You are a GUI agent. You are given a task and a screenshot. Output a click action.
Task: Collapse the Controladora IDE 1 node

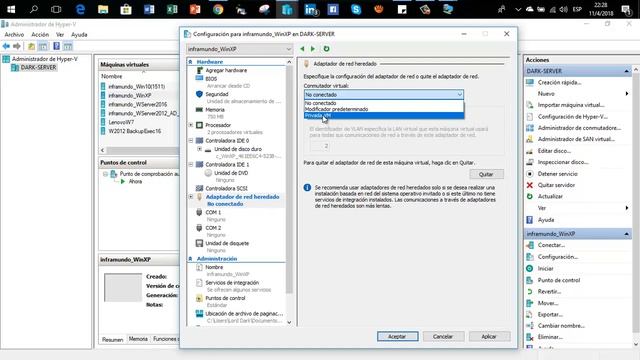(x=191, y=164)
